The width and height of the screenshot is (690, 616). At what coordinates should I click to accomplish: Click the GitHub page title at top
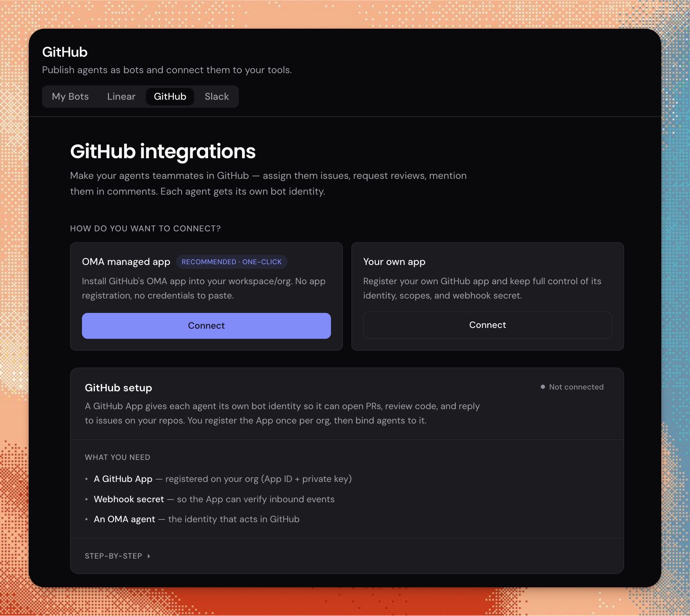coord(65,52)
